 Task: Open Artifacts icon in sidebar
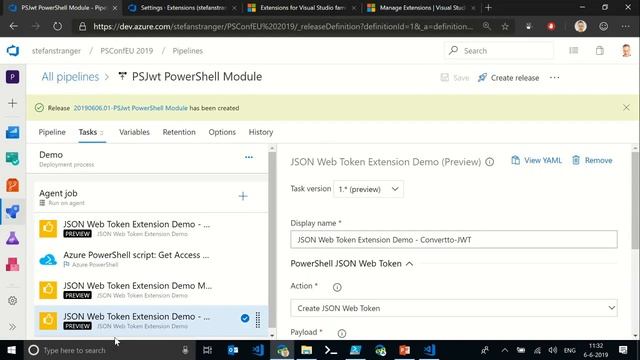13,264
